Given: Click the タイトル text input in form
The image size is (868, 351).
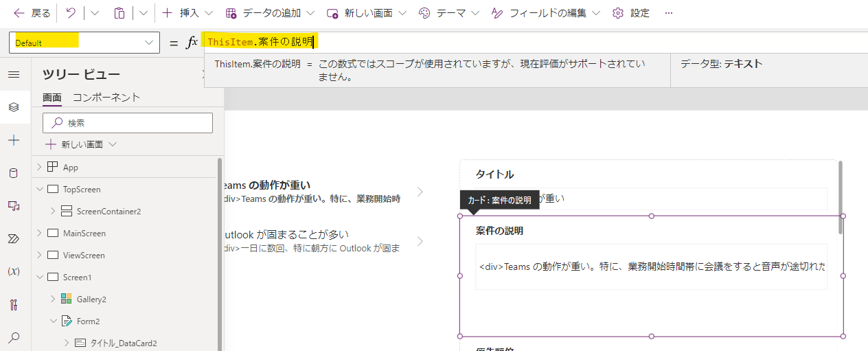Looking at the screenshot, I should [x=652, y=199].
